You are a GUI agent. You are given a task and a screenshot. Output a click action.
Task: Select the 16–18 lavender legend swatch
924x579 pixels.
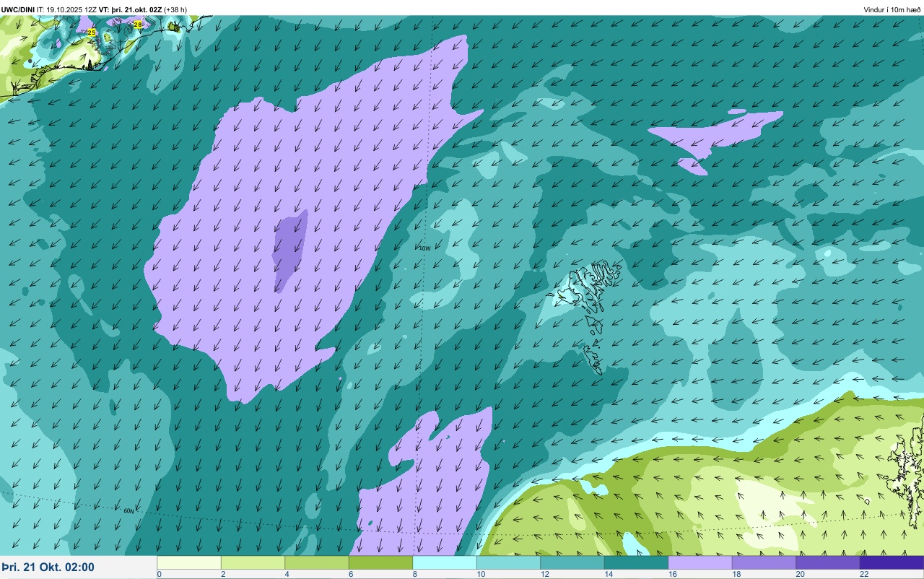coord(700,562)
